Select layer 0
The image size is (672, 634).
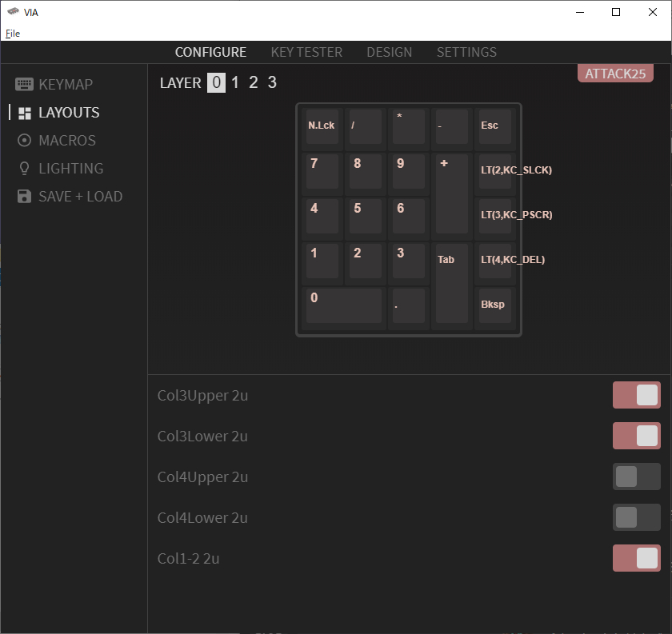217,82
